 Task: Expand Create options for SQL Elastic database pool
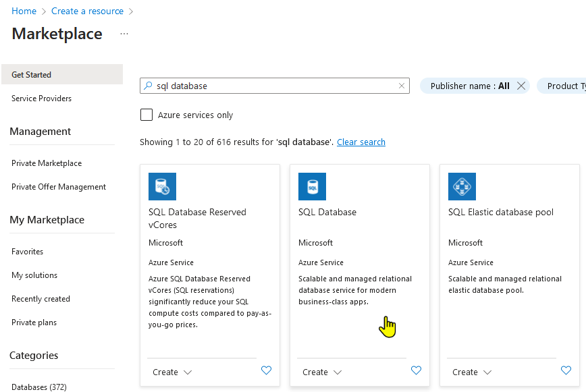[472, 372]
